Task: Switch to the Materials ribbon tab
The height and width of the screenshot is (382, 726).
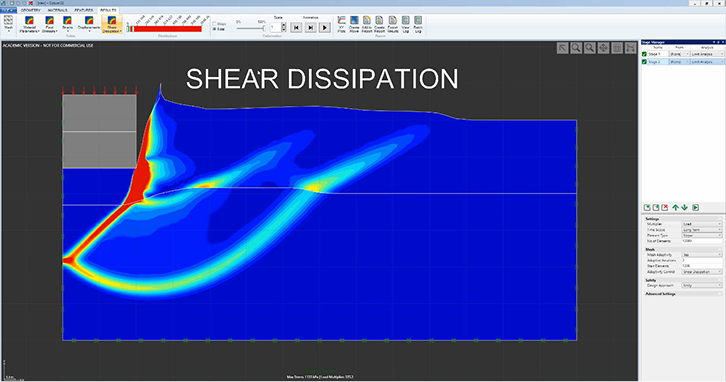Action: click(57, 10)
